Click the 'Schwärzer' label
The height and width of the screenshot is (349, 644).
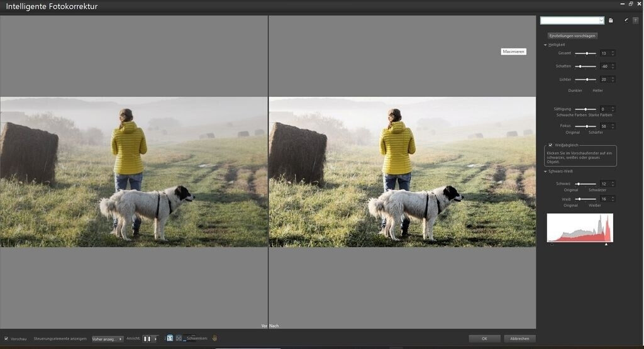point(597,190)
